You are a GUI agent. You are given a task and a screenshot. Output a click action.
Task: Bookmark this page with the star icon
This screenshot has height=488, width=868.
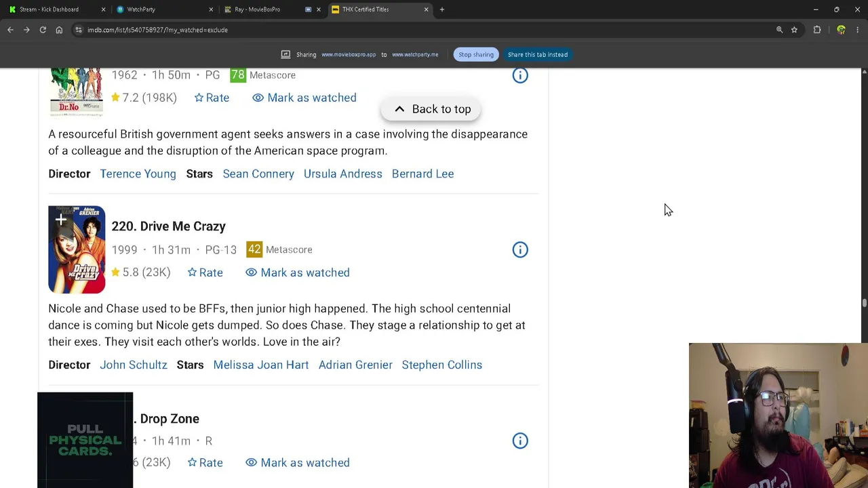coord(794,30)
